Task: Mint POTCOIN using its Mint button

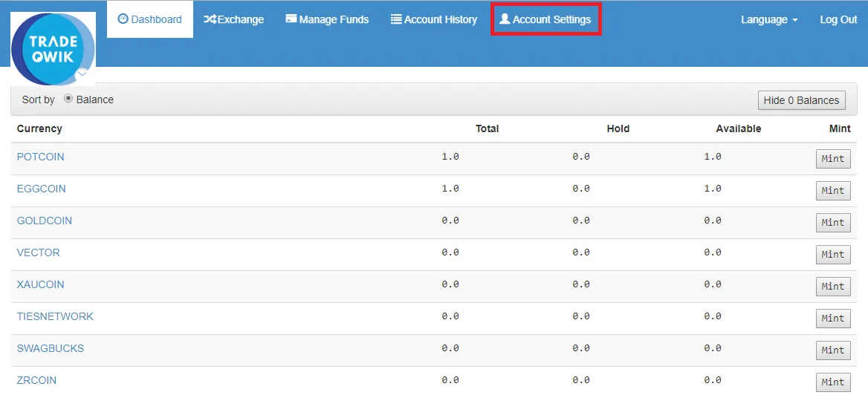Action: 833,159
